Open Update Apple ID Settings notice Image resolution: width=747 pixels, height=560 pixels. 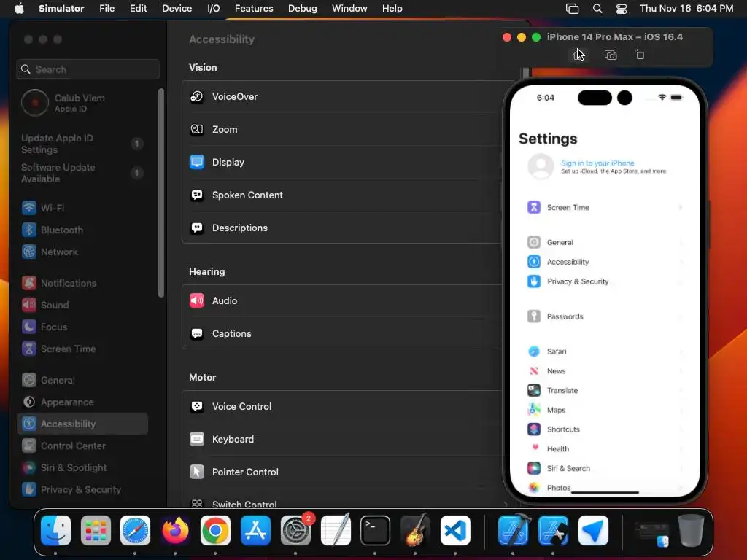tap(82, 144)
